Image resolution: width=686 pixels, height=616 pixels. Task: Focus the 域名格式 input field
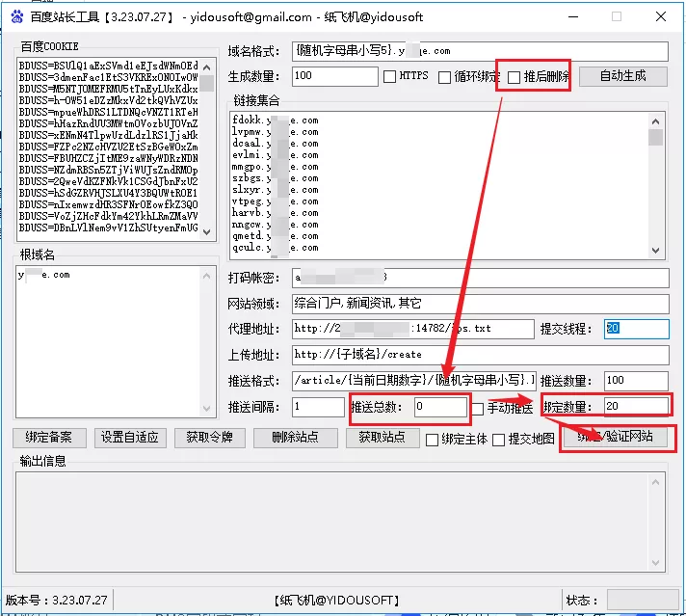click(480, 51)
